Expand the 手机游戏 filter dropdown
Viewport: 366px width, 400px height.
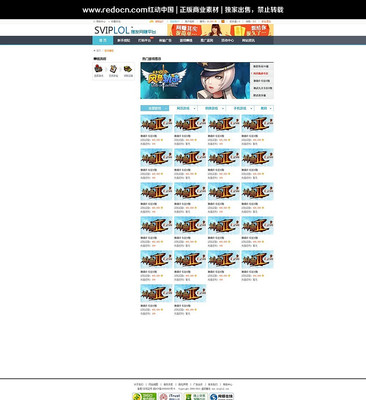(x=240, y=108)
